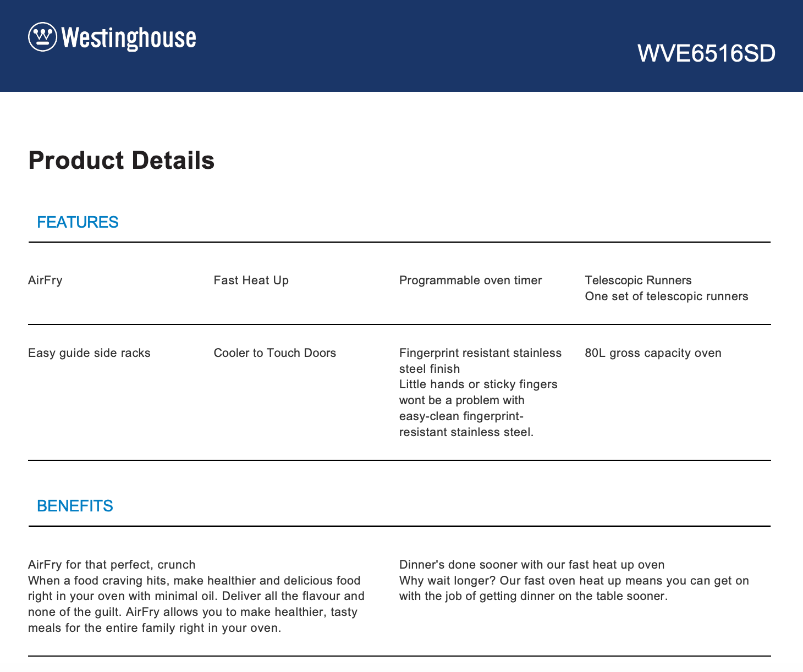
Task: Click the 80L gross capacity oven text
Action: [x=653, y=353]
